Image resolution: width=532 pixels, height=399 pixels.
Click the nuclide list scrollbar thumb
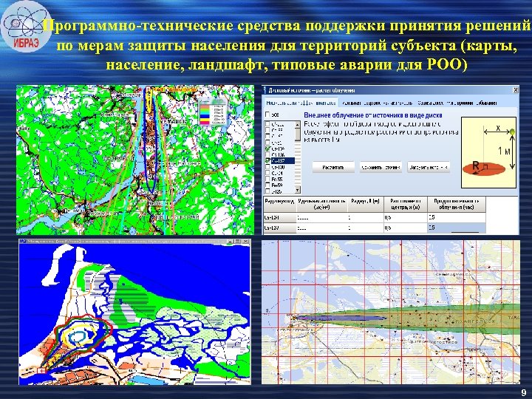(x=298, y=134)
